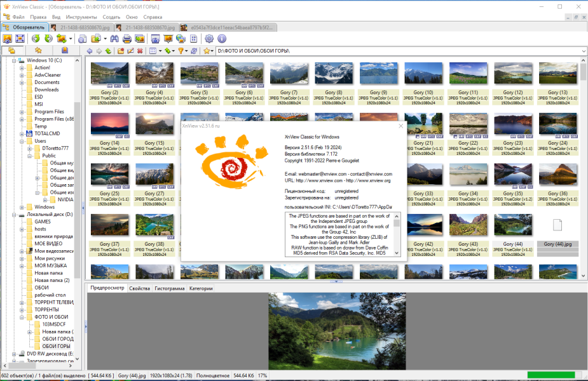Select the Gory (2) thumbnail
The image size is (588, 381).
109,83
